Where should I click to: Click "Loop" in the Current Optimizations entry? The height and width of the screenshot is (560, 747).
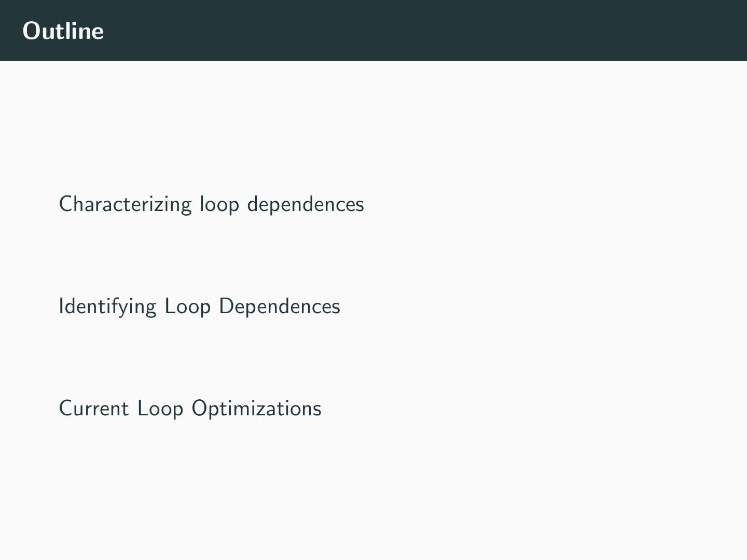pyautogui.click(x=160, y=409)
